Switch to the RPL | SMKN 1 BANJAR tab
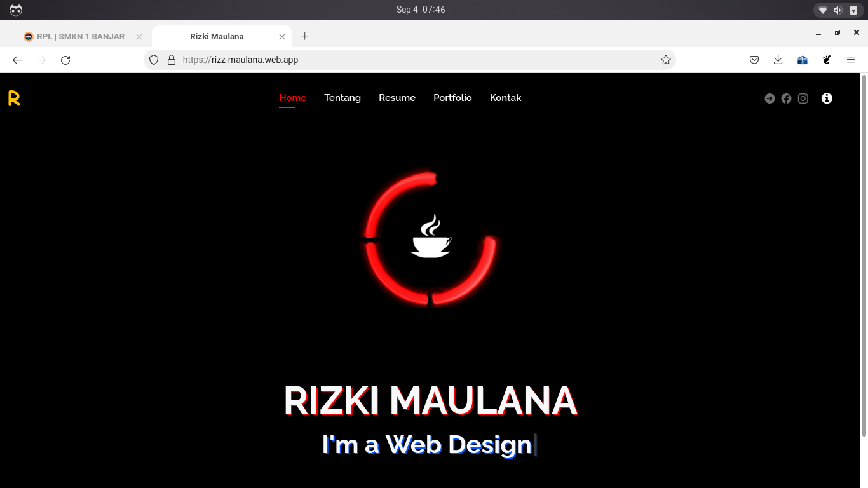Image resolution: width=868 pixels, height=488 pixels. coord(81,37)
